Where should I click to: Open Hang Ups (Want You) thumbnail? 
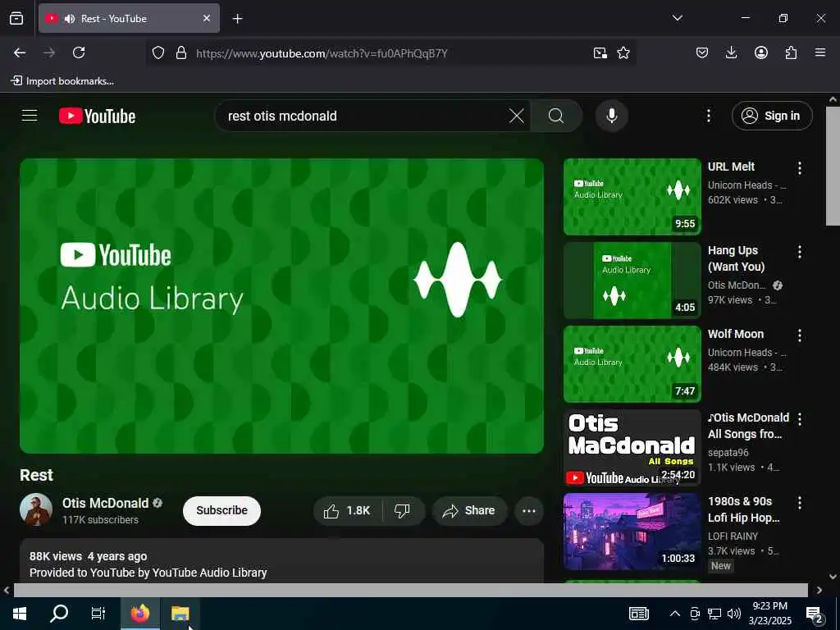click(x=632, y=281)
